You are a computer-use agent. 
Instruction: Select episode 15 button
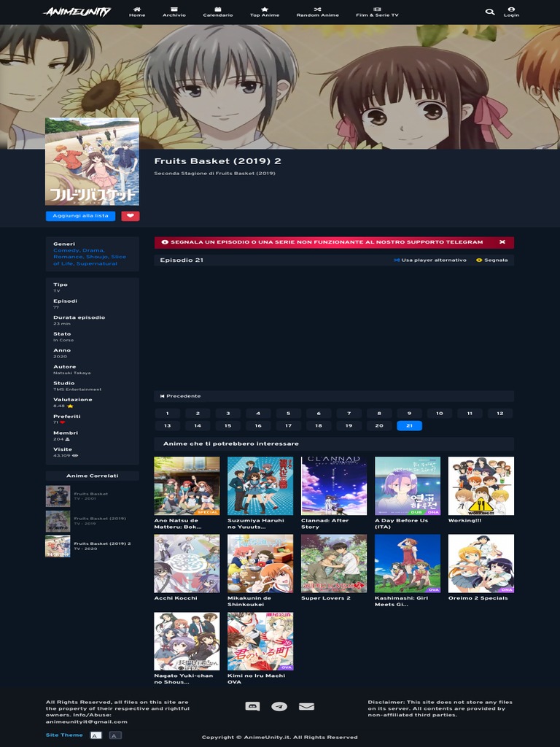pos(227,425)
